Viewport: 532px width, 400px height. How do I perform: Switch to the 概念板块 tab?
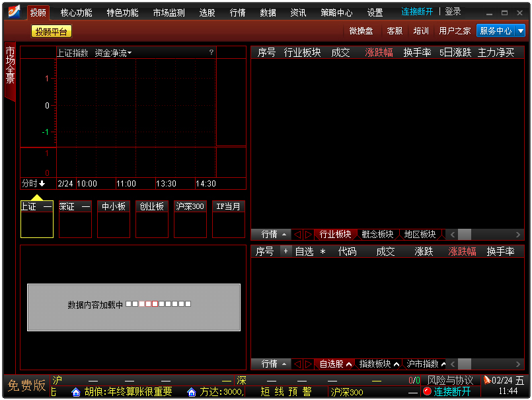click(x=377, y=234)
